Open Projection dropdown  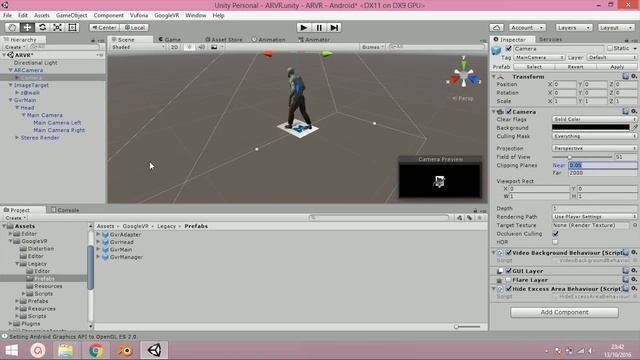594,148
